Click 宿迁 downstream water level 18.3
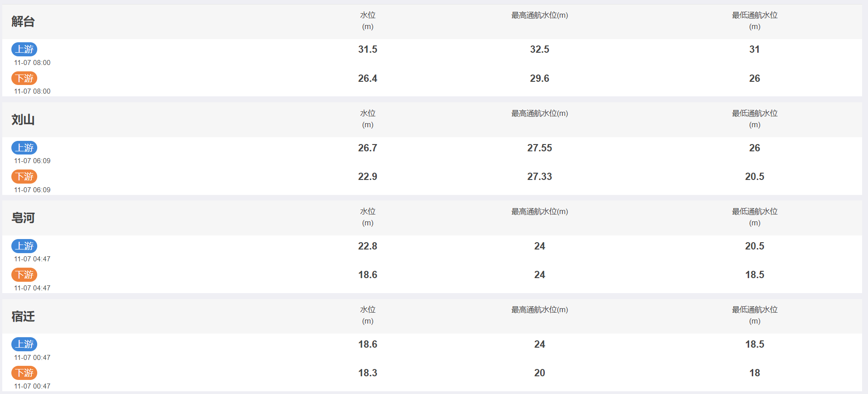 click(368, 373)
